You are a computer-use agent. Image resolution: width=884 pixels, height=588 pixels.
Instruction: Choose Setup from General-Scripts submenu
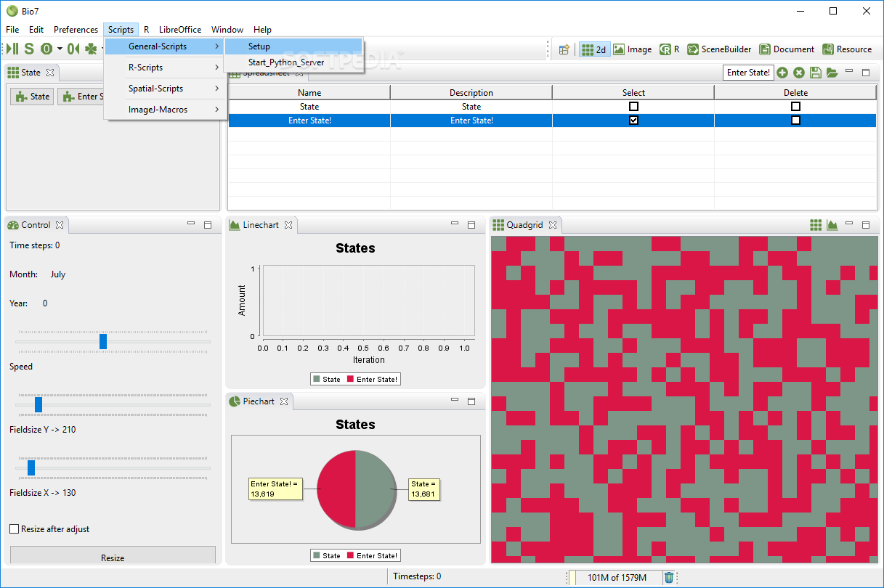pos(293,46)
